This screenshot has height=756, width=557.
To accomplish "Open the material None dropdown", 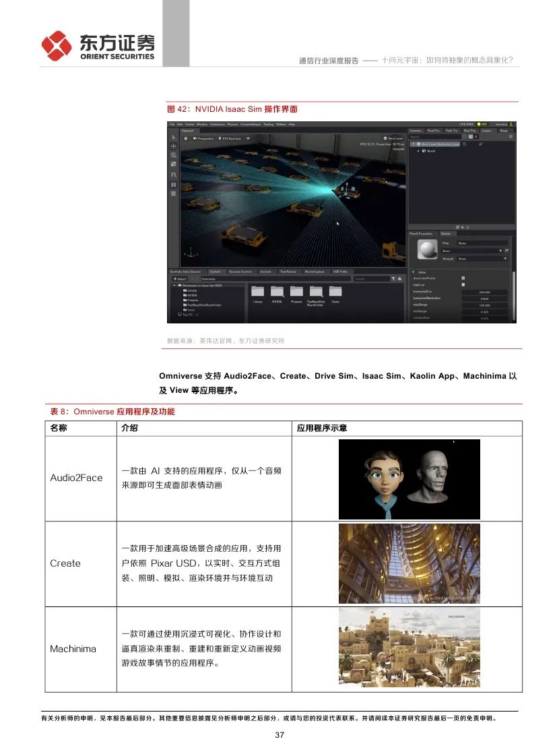I will point(473,251).
